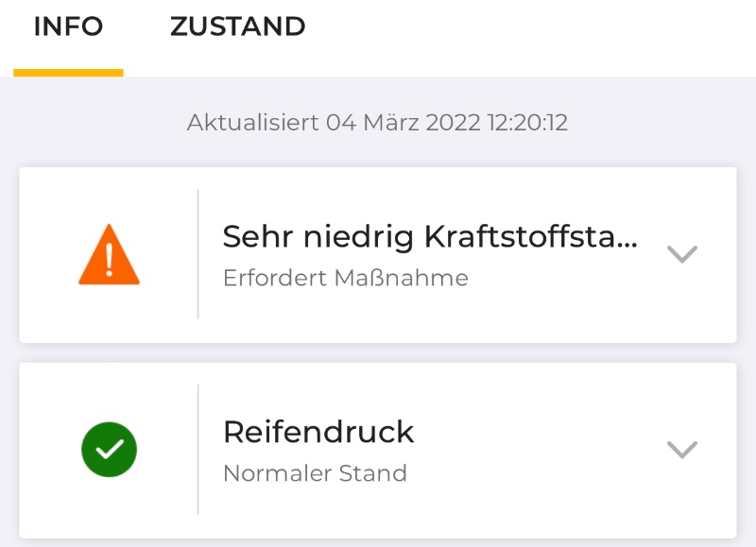Click the orange warning triangle icon
756x547 pixels.
pyautogui.click(x=109, y=256)
